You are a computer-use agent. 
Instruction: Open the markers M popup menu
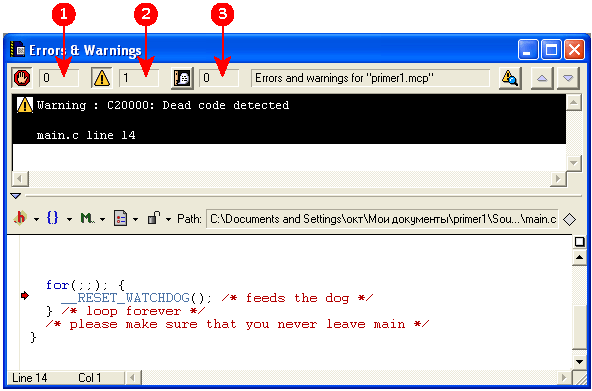coord(92,219)
